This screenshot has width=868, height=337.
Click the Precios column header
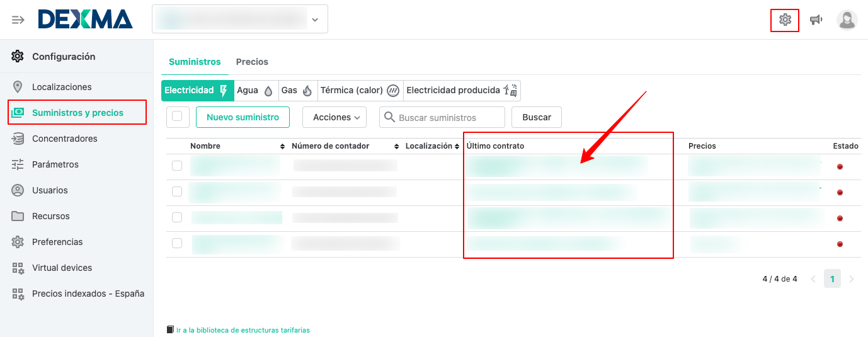pyautogui.click(x=702, y=146)
